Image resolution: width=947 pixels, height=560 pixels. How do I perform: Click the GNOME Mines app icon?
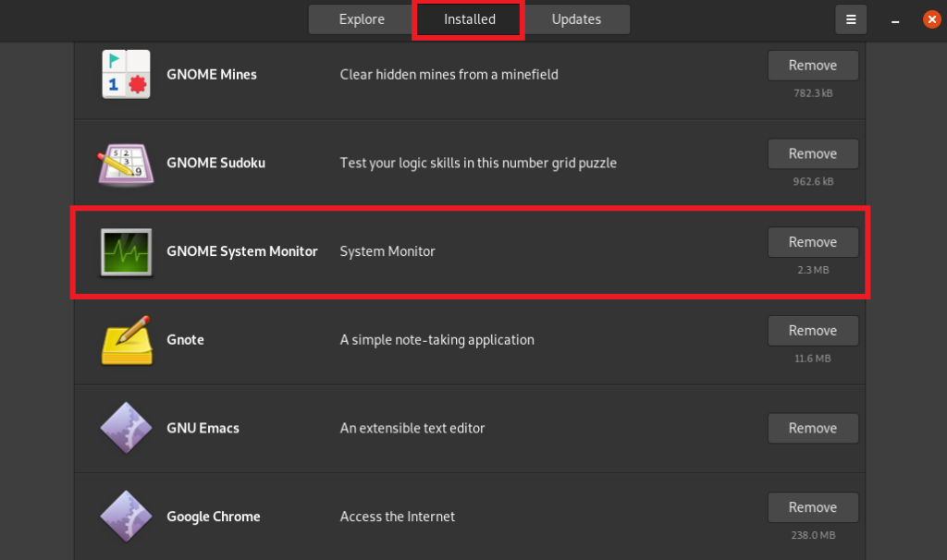tap(126, 74)
